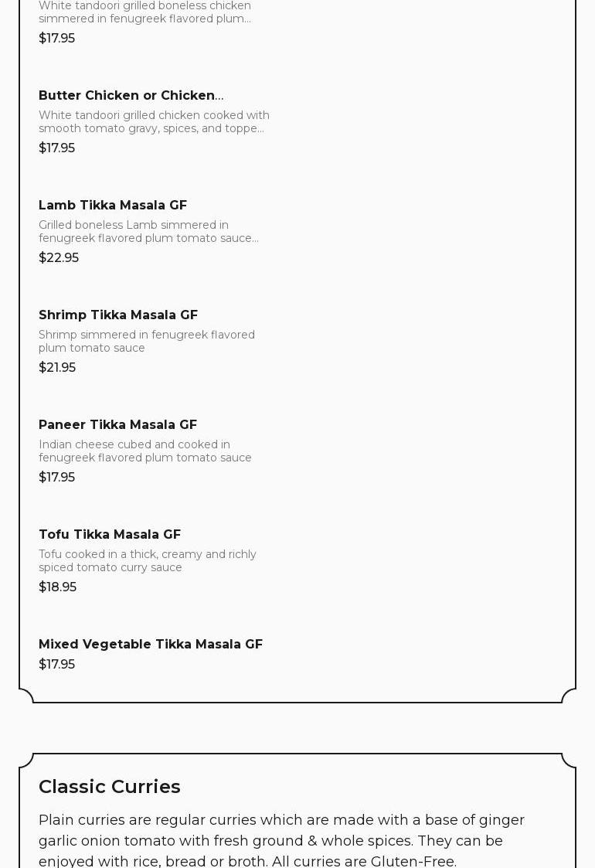
Task: Click the $22.95 lamb price
Action: (59, 258)
